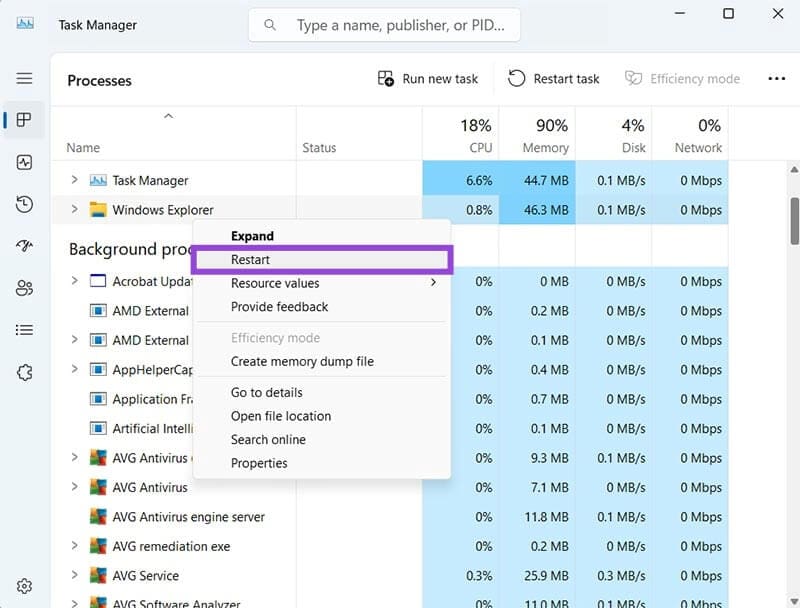Open App history page in sidebar
Screen dimensions: 800x608
point(24,204)
